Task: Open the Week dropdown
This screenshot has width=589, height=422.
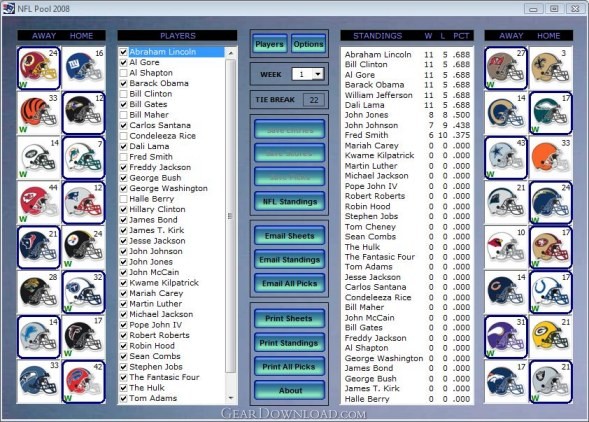Action: (318, 74)
